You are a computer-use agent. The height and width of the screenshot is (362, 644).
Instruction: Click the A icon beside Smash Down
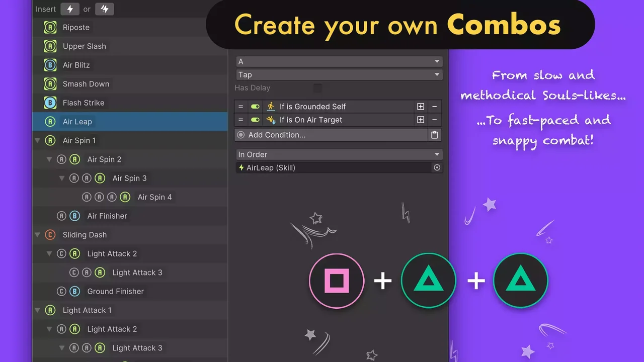pos(50,84)
